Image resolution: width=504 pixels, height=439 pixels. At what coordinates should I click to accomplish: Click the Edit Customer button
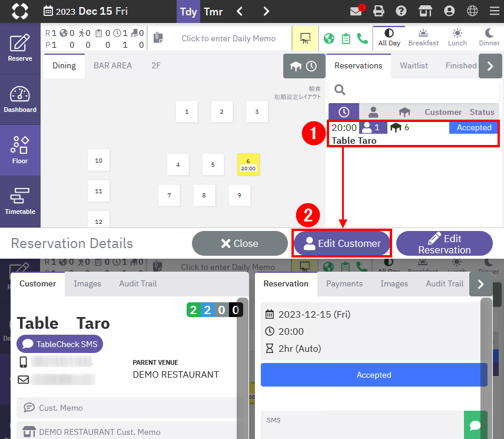pos(342,243)
